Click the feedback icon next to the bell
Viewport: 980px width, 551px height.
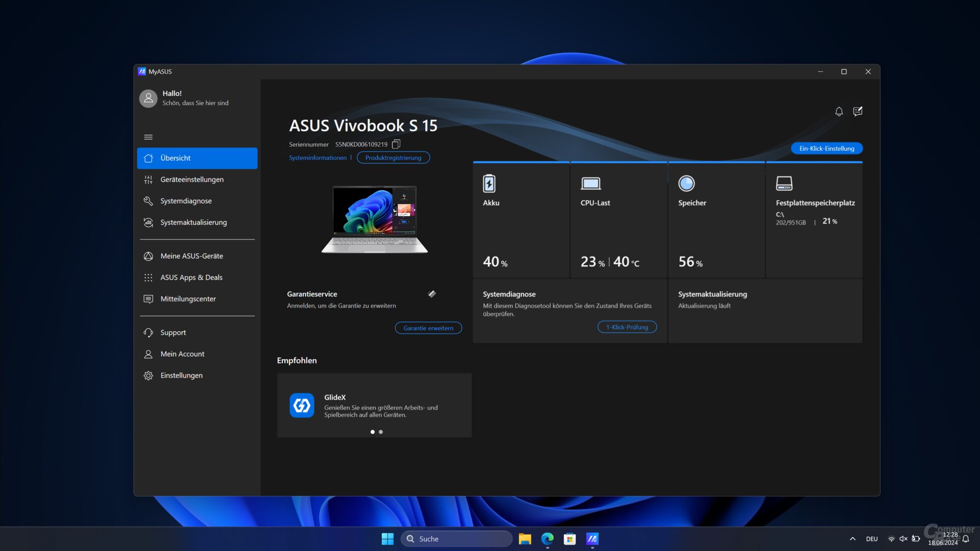pyautogui.click(x=858, y=111)
